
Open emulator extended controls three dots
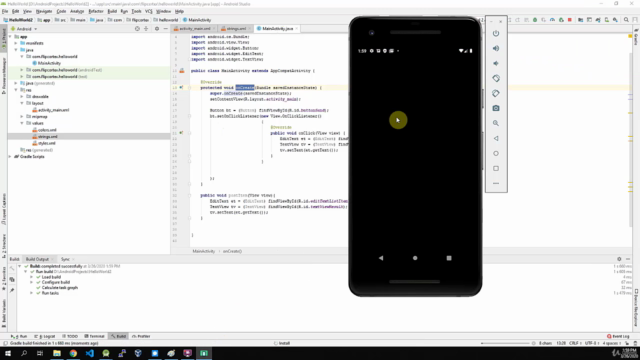click(496, 183)
